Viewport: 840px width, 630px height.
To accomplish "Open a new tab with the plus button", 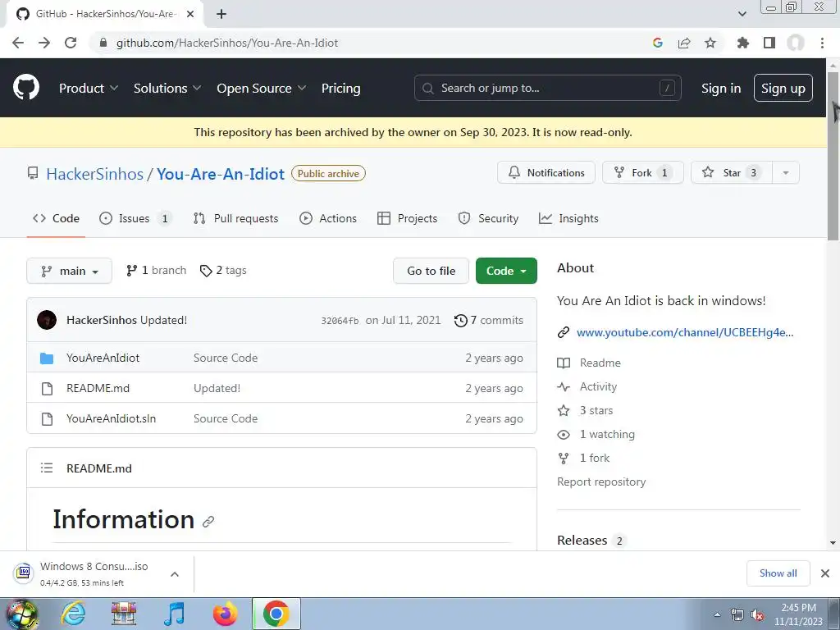I will [x=221, y=14].
